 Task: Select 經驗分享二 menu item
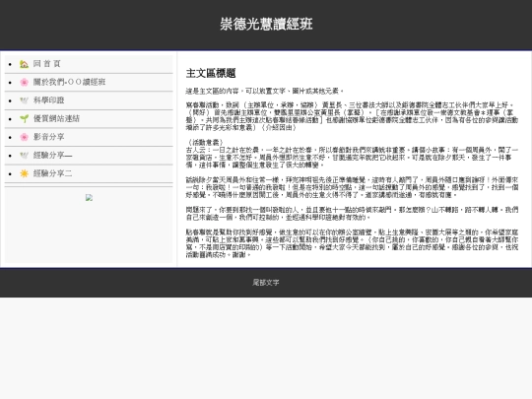click(x=52, y=173)
